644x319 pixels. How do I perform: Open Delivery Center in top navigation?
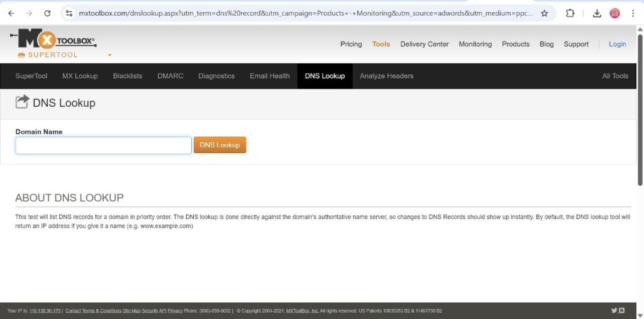tap(425, 44)
